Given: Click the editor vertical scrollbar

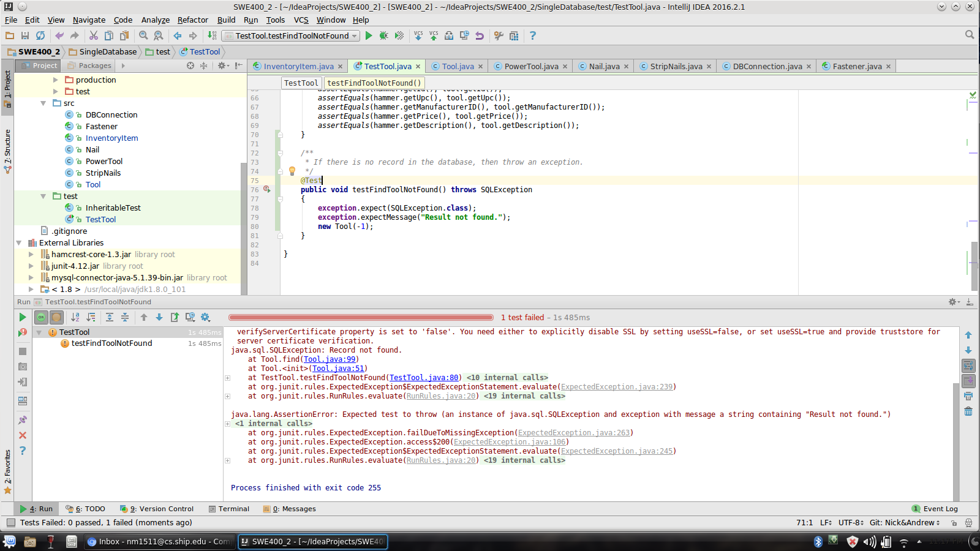Looking at the screenshot, I should [x=974, y=266].
